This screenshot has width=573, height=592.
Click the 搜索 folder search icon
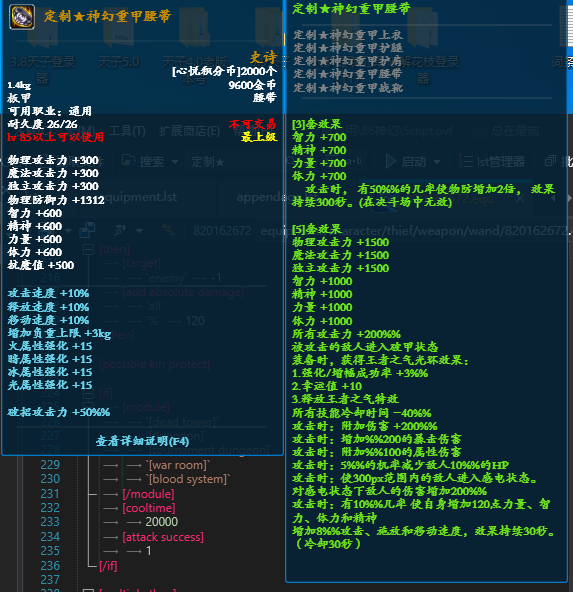click(x=129, y=161)
